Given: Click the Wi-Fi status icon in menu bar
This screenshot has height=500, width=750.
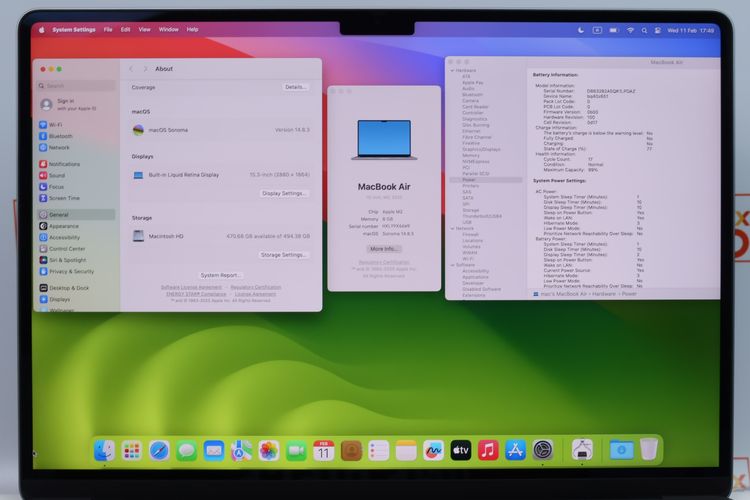Looking at the screenshot, I should [630, 30].
